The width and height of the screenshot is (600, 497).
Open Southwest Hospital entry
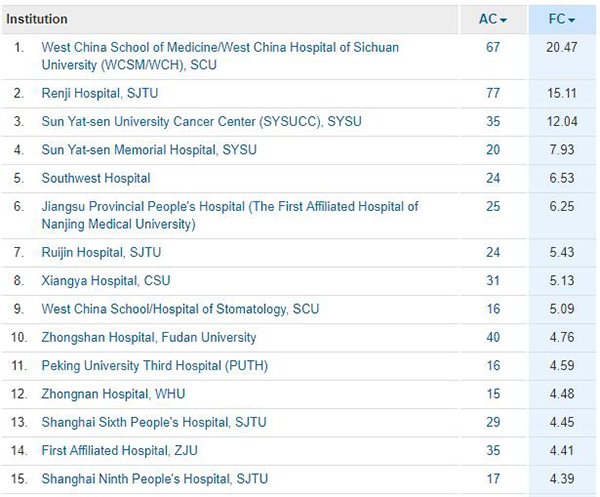pyautogui.click(x=96, y=178)
